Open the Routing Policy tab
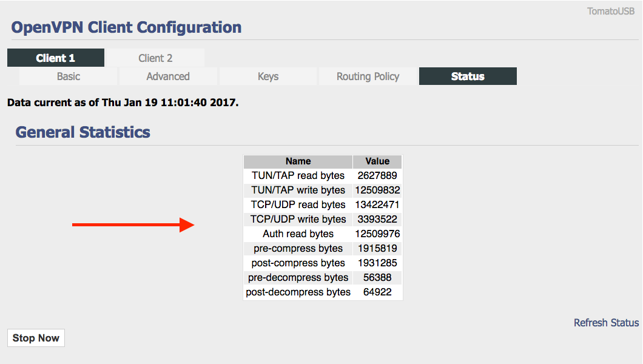The image size is (643, 364). tap(368, 76)
